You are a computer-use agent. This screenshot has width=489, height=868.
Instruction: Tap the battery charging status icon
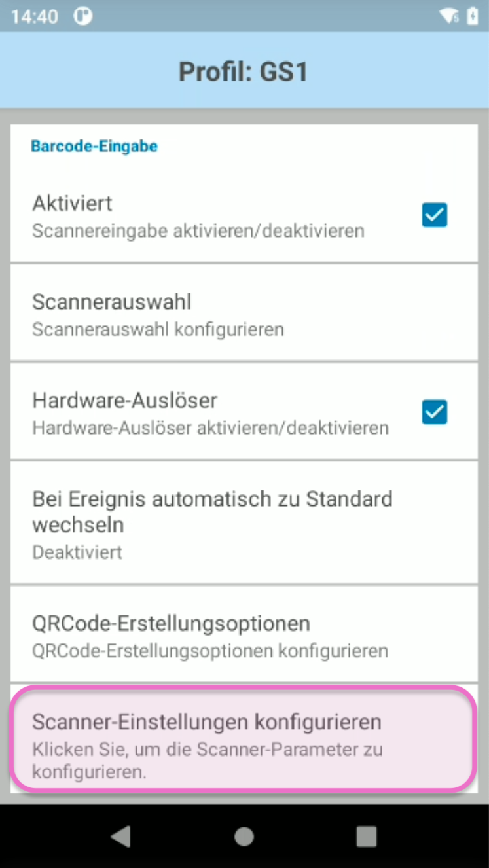coord(472,16)
